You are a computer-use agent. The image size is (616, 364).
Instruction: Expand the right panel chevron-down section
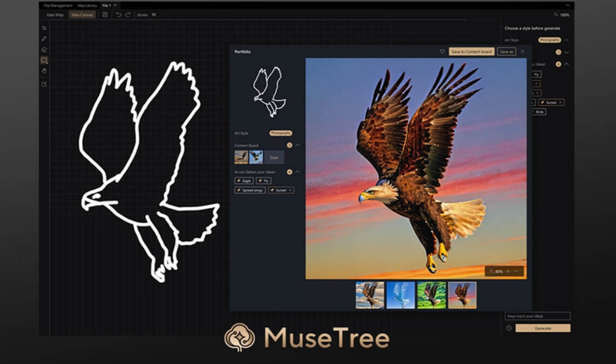[x=566, y=52]
